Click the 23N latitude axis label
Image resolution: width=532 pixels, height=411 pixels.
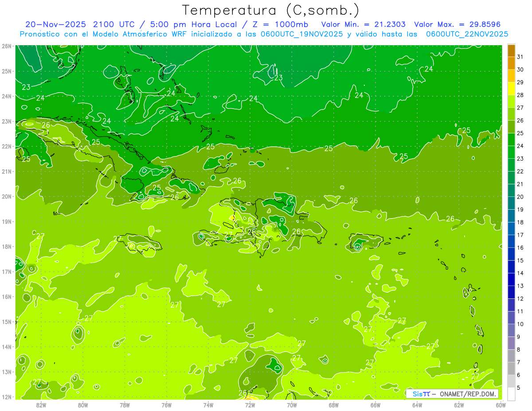coord(7,121)
